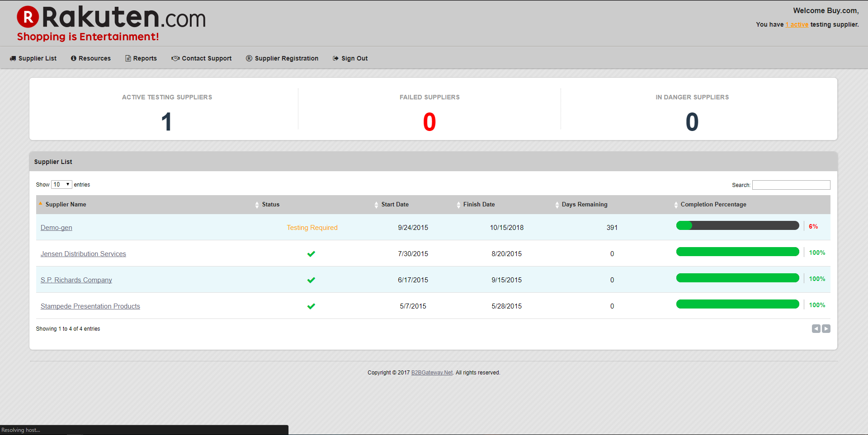Click the green checkmark for S.P. Richards Company
Viewport: 868px width, 435px height.
[311, 280]
